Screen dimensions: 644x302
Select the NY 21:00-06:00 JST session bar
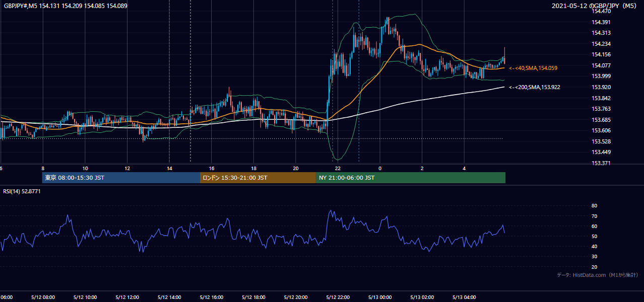(411, 178)
